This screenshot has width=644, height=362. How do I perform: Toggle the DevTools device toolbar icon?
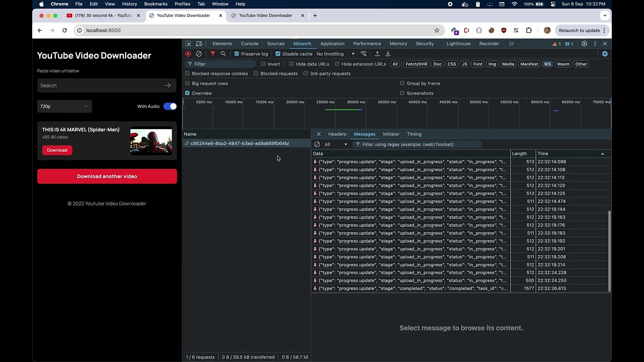[199, 44]
